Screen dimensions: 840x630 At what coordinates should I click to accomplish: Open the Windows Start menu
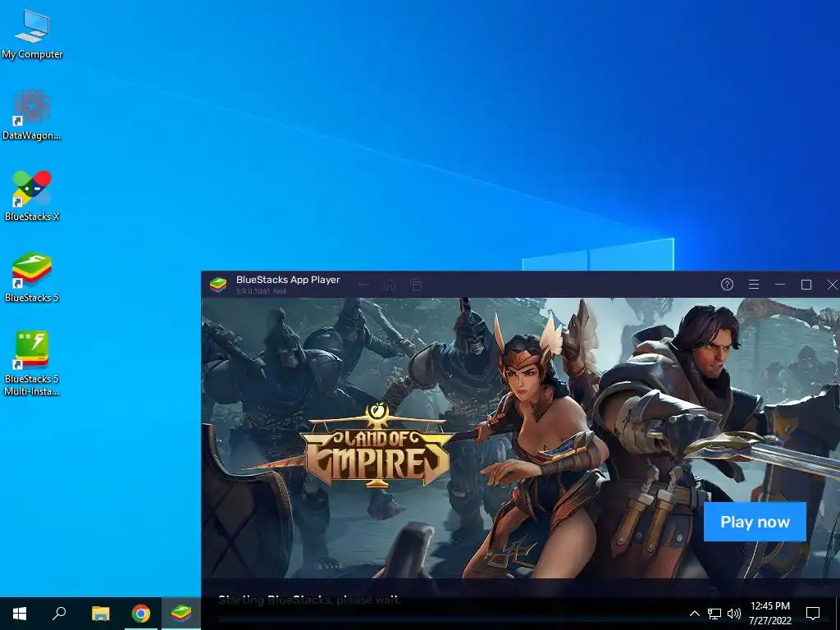[x=20, y=614]
